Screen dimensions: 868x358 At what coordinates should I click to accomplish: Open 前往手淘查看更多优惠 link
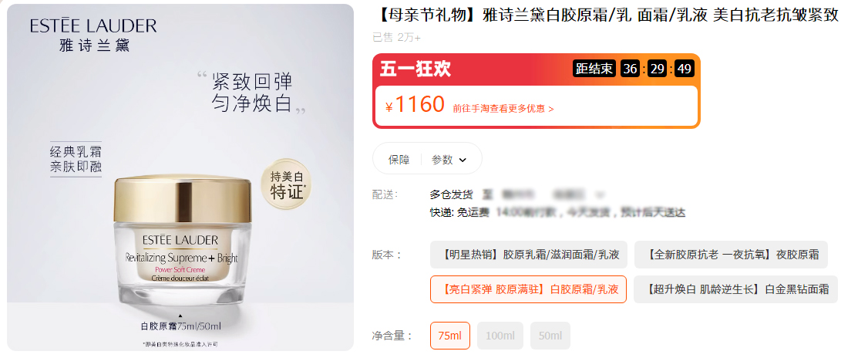(503, 109)
